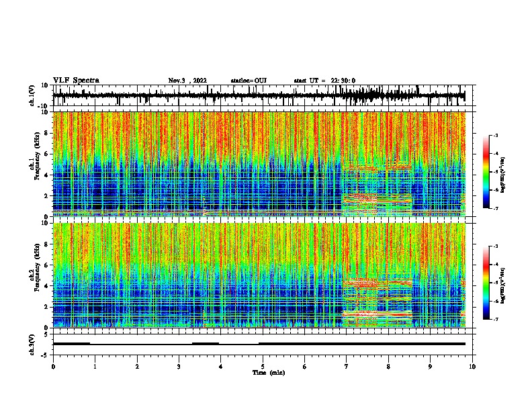This screenshot has width=532, height=411.
Task: Click the "6" tick label on ch.2 frequency axis
Action: (46, 265)
